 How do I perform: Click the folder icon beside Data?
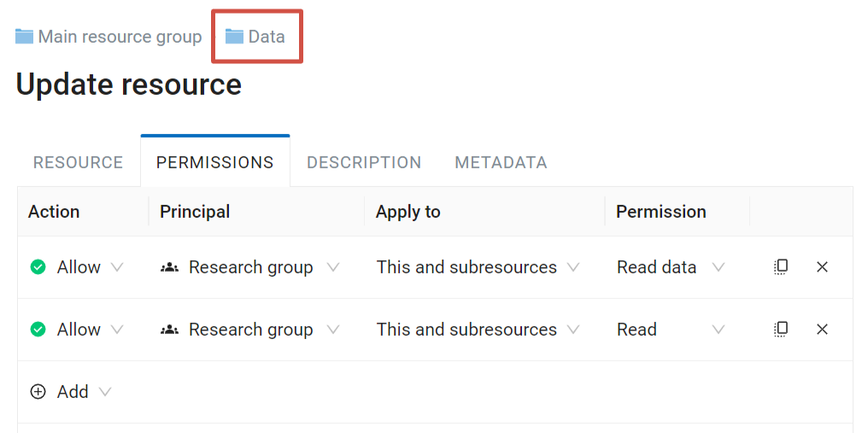coord(234,37)
